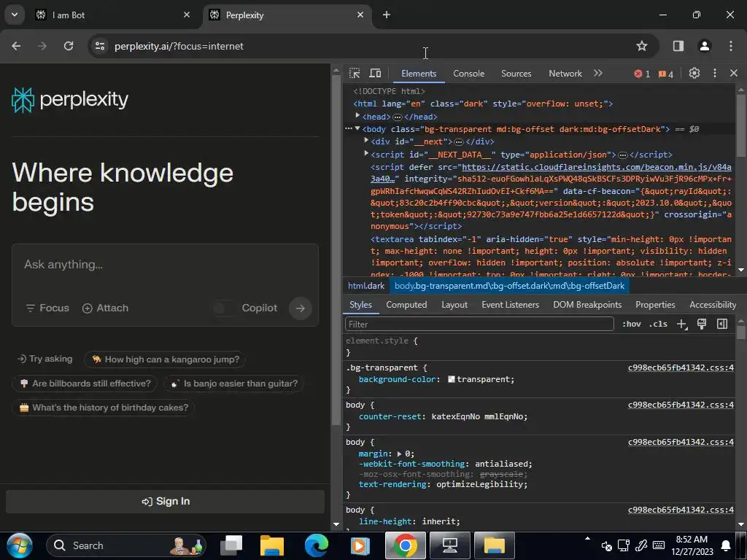Open DevTools three-dot customize menu
The image size is (747, 560).
point(715,74)
